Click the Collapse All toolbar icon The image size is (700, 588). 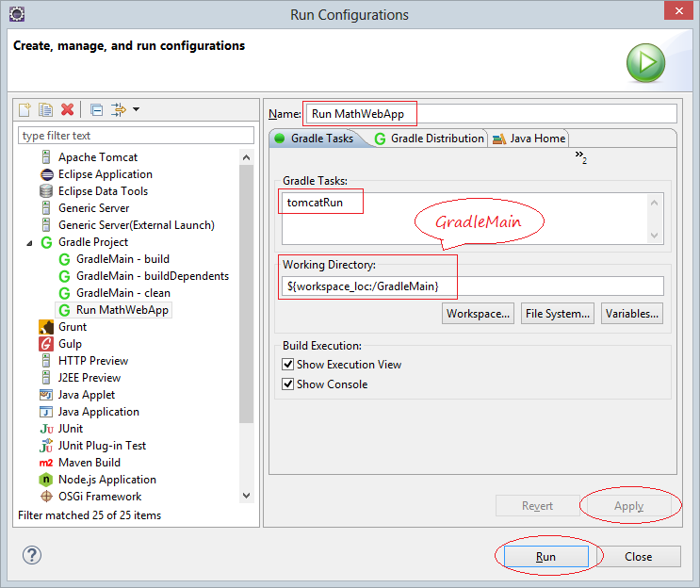point(96,110)
